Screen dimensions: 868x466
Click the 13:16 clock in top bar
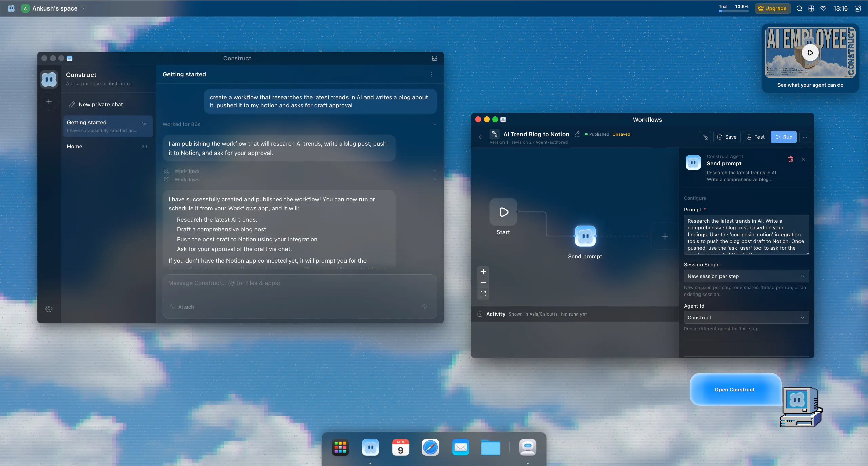pos(841,8)
